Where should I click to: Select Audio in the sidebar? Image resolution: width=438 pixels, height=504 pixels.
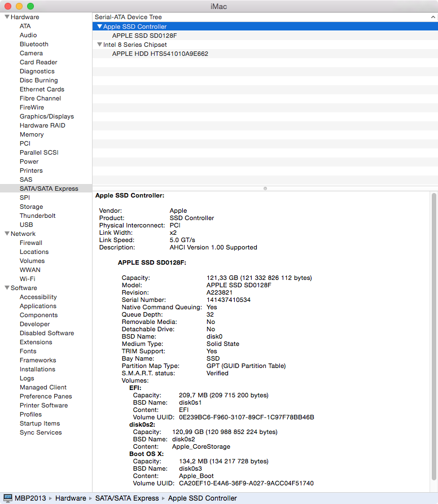(28, 35)
